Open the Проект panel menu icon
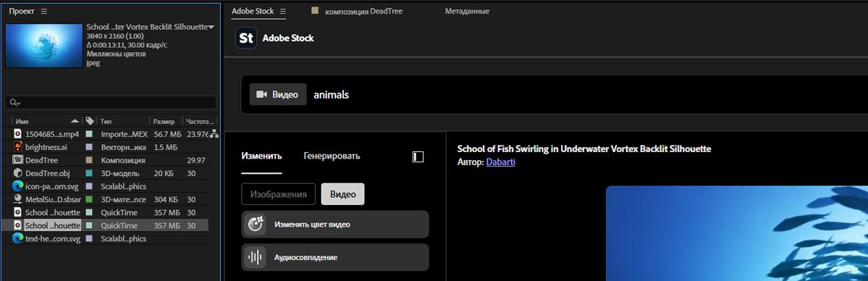This screenshot has width=868, height=281. coord(43,11)
